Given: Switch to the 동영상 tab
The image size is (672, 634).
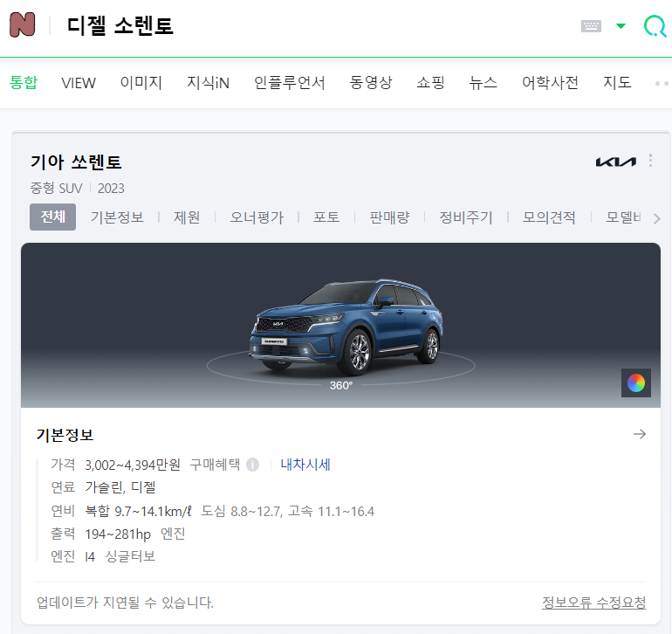Looking at the screenshot, I should [371, 82].
